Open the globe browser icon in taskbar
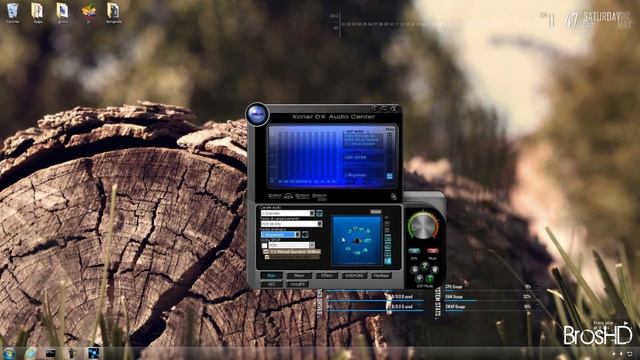 (x=30, y=353)
